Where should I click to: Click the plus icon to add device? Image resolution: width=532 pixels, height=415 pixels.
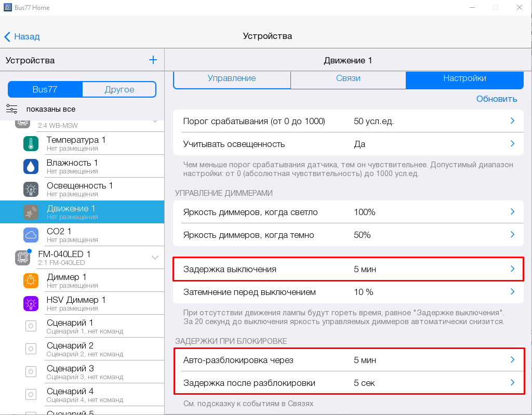[x=153, y=60]
